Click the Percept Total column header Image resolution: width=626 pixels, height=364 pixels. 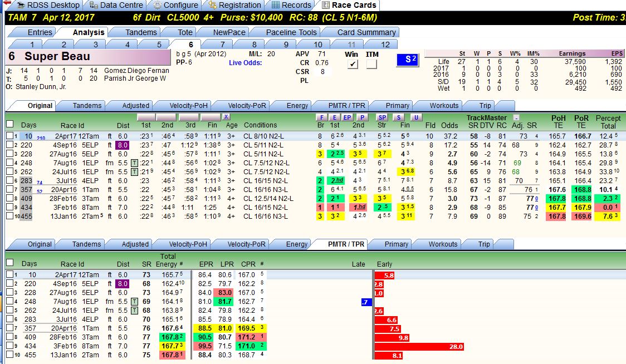pyautogui.click(x=608, y=122)
